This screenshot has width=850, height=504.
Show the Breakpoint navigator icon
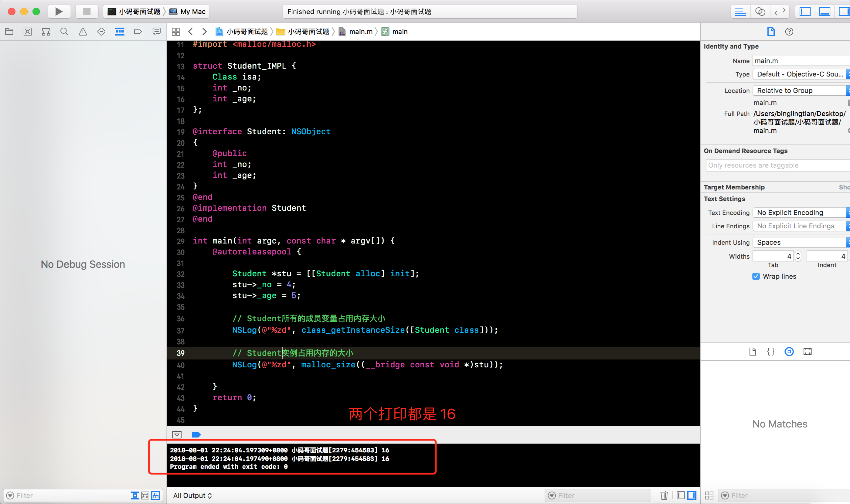138,32
